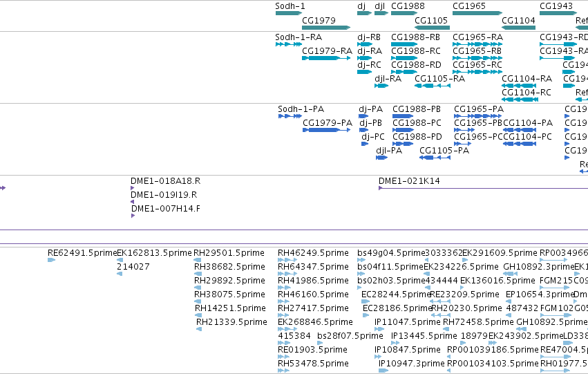Open protein dj-PC
The width and height of the screenshot is (588, 374).
(373, 137)
